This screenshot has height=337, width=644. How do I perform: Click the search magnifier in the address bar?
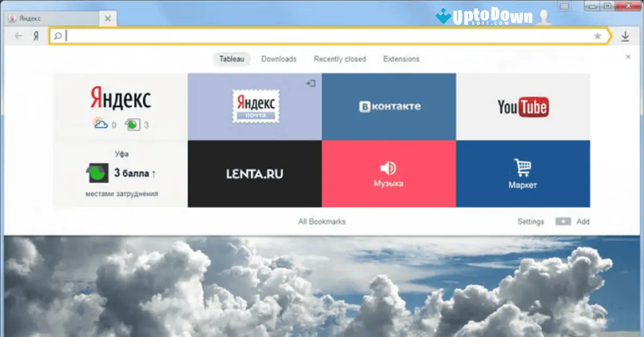pos(57,35)
